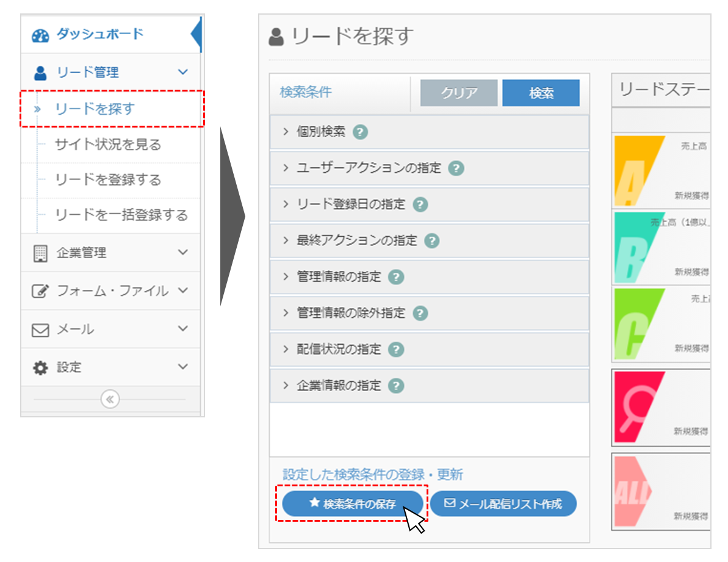Open help for 管理情報の指定
The image size is (728, 562).
click(x=396, y=277)
